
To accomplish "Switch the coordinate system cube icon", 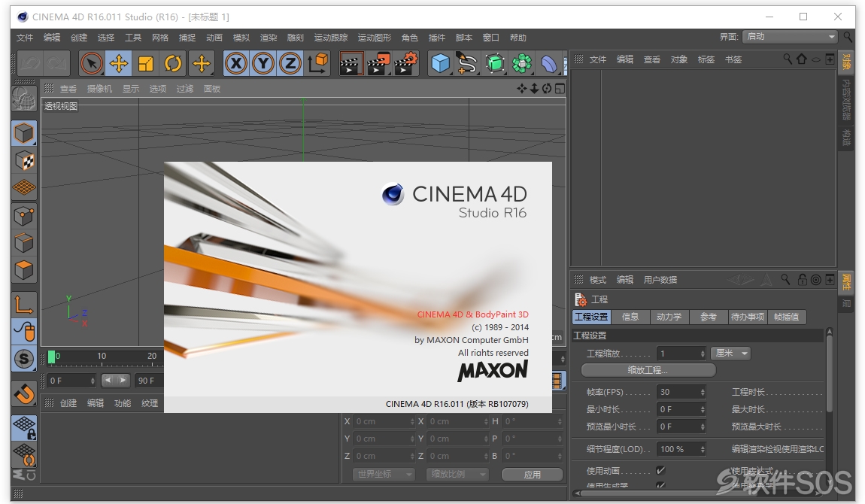I will click(317, 63).
